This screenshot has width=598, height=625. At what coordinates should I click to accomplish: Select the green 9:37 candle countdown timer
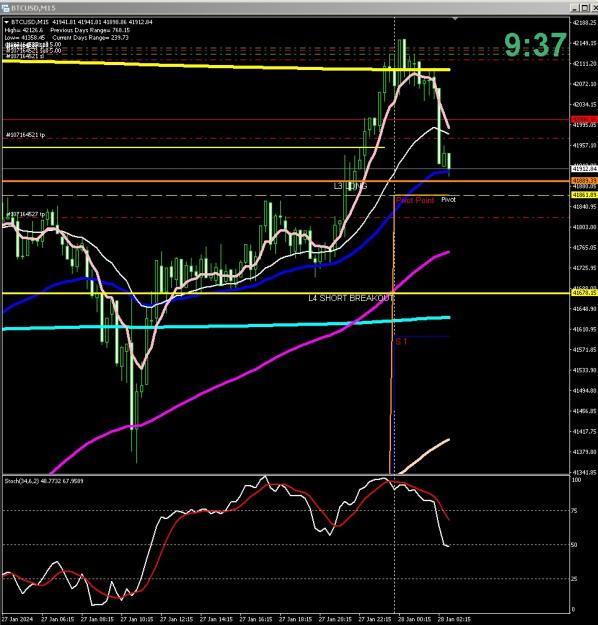[535, 44]
